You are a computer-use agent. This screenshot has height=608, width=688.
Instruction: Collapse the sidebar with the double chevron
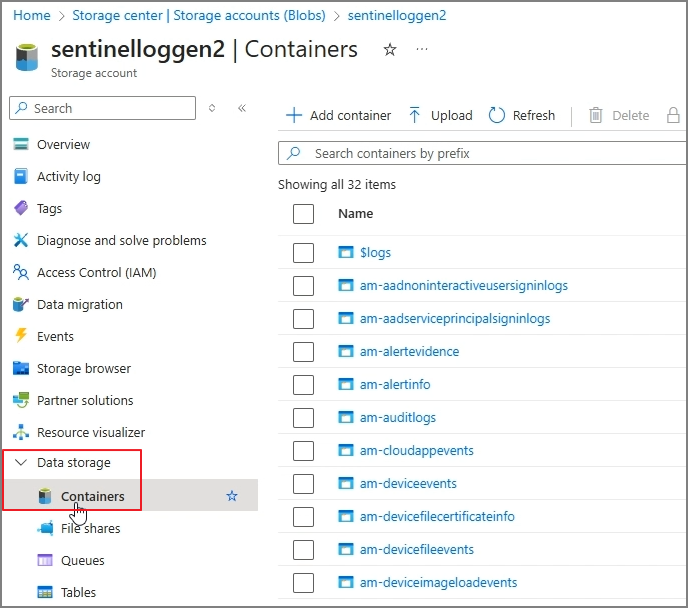(x=242, y=108)
